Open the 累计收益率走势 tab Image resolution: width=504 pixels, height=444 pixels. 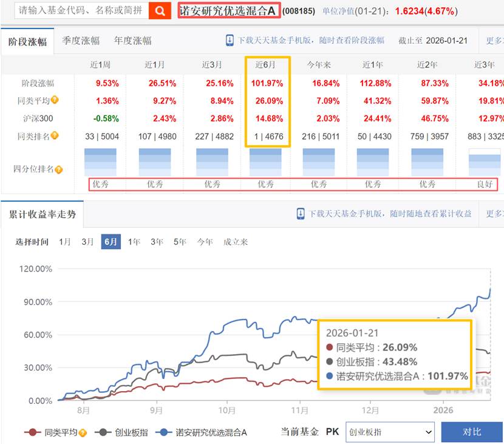tap(42, 214)
